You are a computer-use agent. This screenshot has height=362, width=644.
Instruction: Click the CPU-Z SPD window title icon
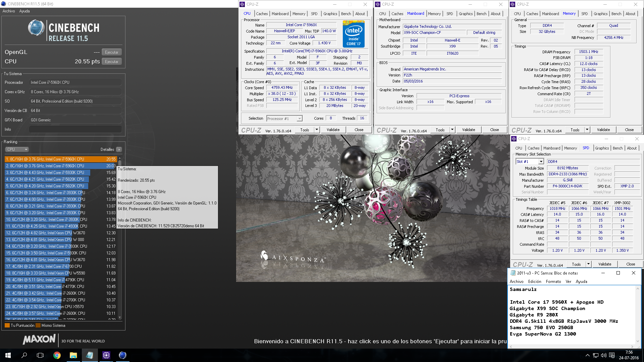(514, 139)
